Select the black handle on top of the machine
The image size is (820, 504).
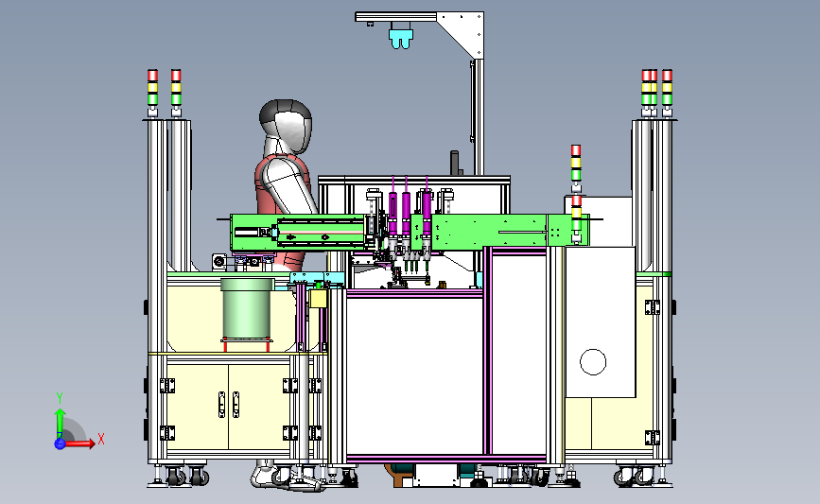pos(455,163)
